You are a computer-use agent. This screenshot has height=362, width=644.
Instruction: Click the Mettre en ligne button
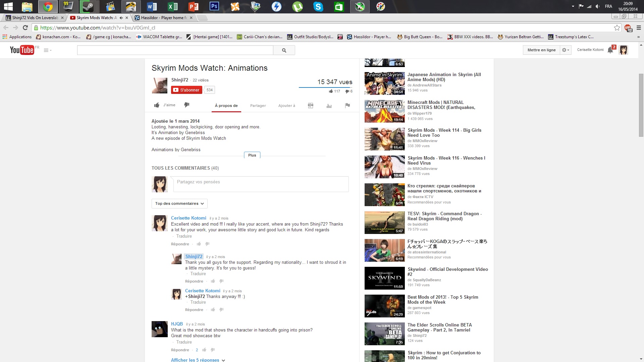tap(541, 50)
